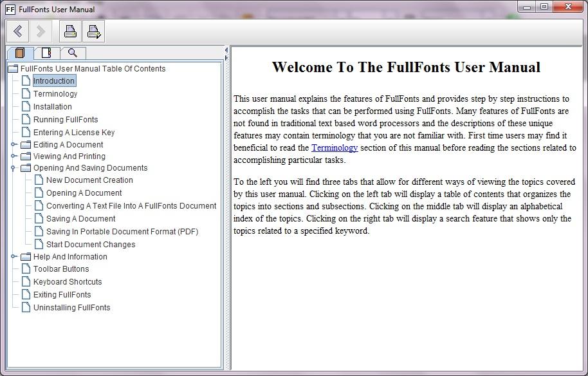
Task: Maximize the FullFonts User Manual window
Action: point(544,6)
